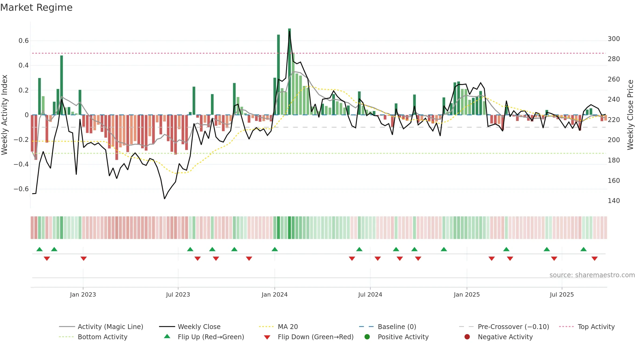
Task: Click the 220 price tick label
Action: (614, 120)
